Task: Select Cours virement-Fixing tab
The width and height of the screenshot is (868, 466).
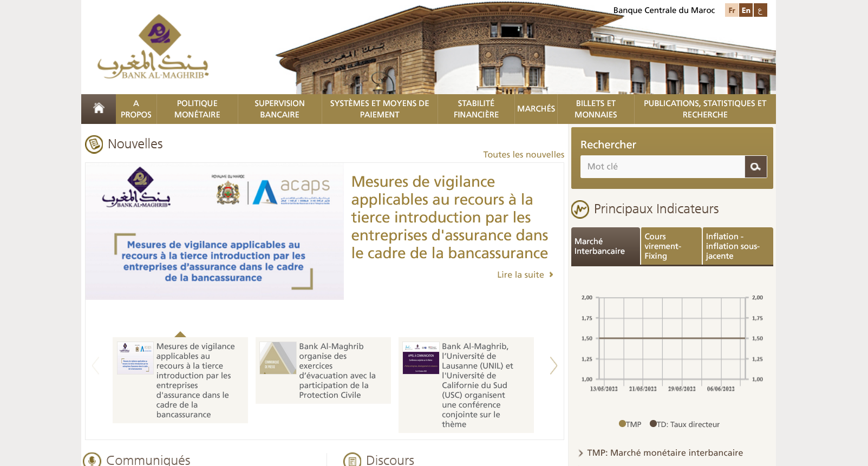Action: [x=670, y=246]
